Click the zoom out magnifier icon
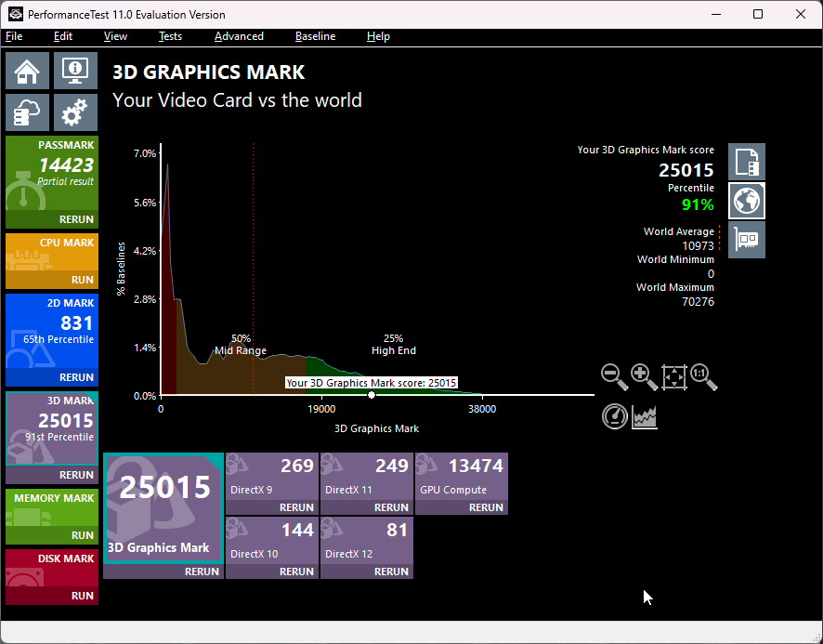The height and width of the screenshot is (644, 823). [614, 377]
